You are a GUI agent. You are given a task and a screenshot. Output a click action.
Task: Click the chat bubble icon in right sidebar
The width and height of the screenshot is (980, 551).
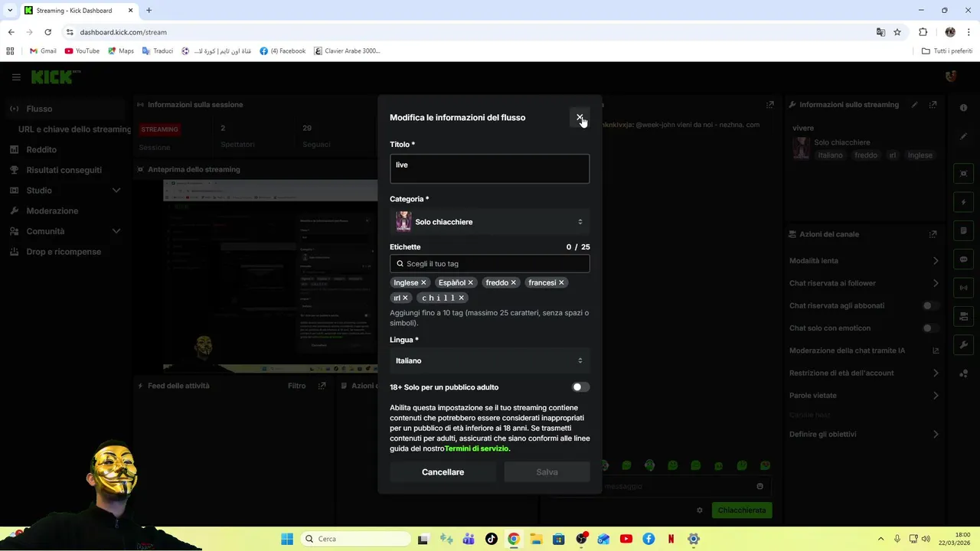963,259
